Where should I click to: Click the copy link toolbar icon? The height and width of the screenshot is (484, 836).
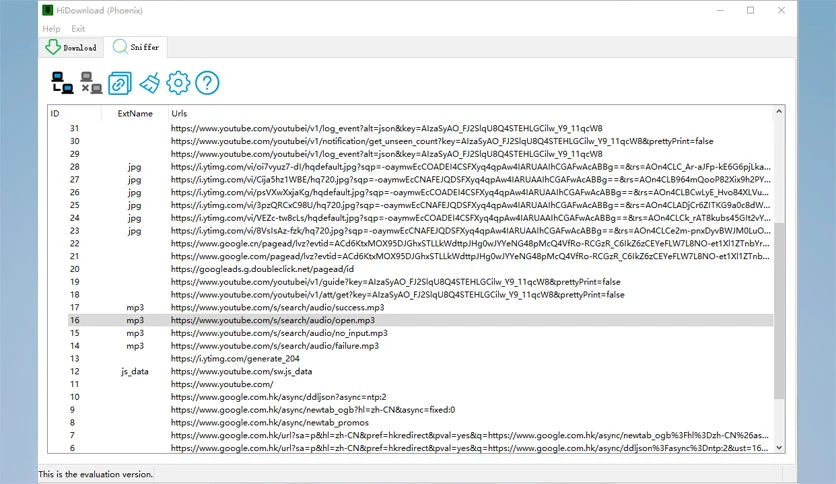coord(120,84)
